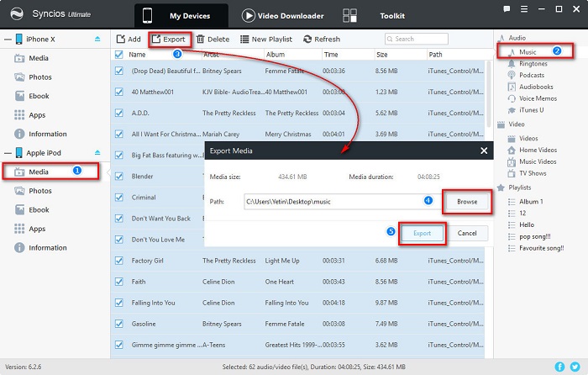Open the My Devices tab

[x=181, y=16]
